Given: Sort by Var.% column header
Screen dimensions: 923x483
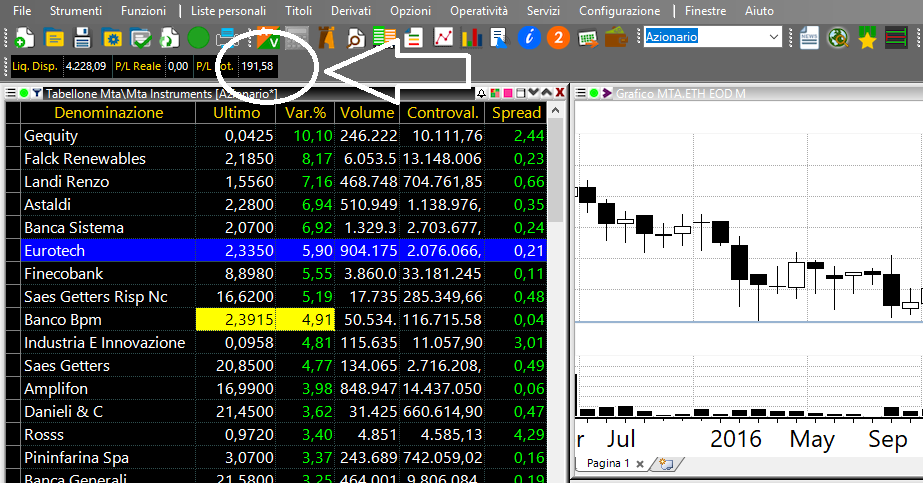Looking at the screenshot, I should tap(306, 112).
